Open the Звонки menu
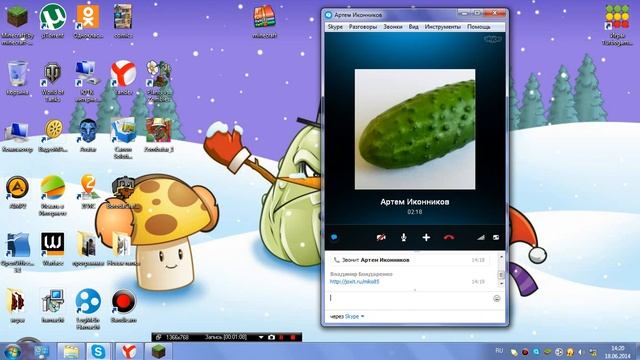The width and height of the screenshot is (640, 360). (x=393, y=27)
